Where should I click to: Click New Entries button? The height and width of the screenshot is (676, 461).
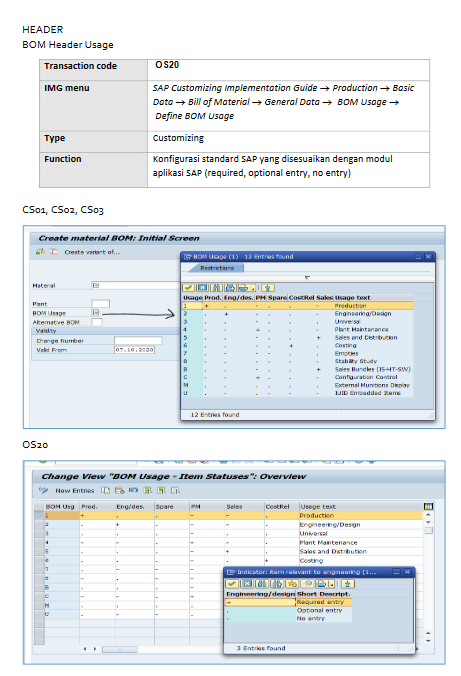coord(75,491)
